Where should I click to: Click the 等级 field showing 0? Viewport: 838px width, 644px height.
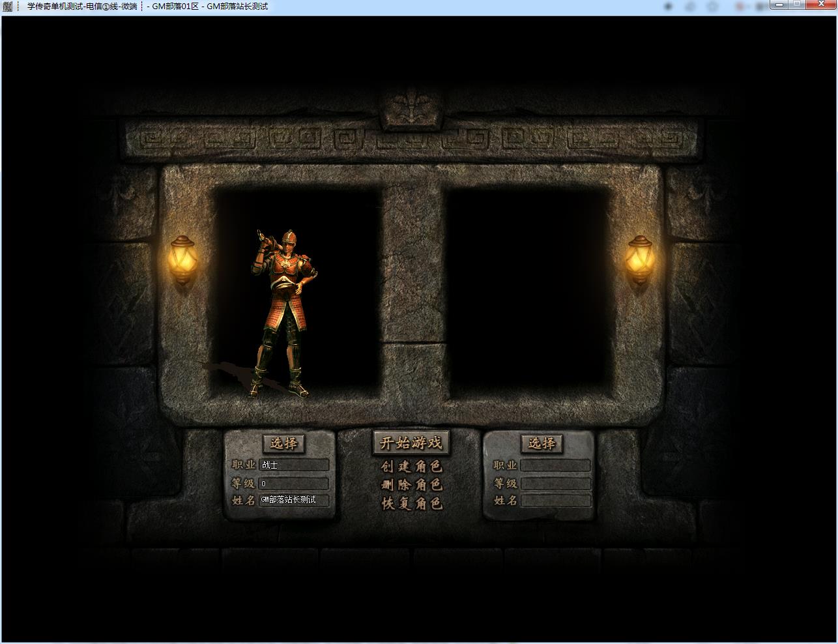(294, 483)
